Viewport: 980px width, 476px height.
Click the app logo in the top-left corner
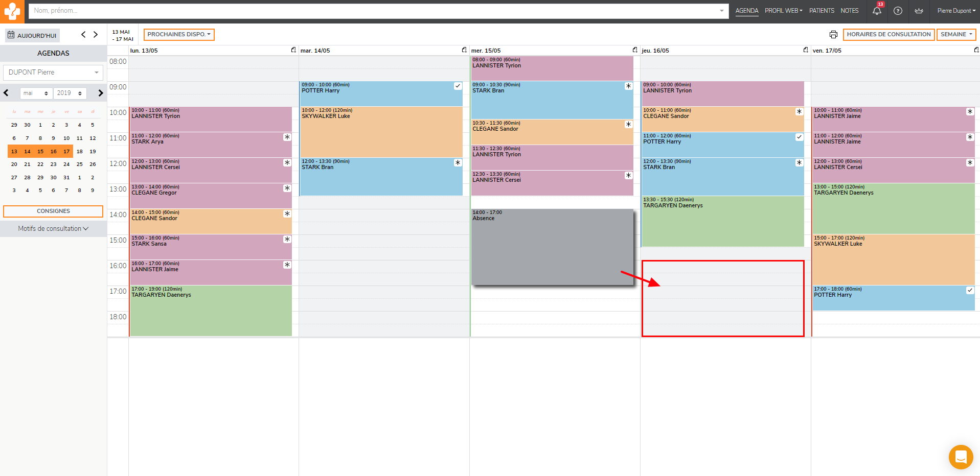tap(12, 11)
